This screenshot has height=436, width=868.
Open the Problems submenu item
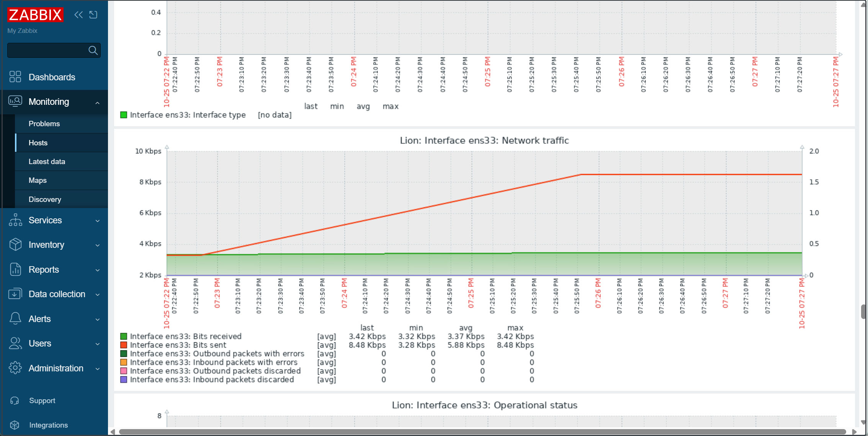coord(44,124)
